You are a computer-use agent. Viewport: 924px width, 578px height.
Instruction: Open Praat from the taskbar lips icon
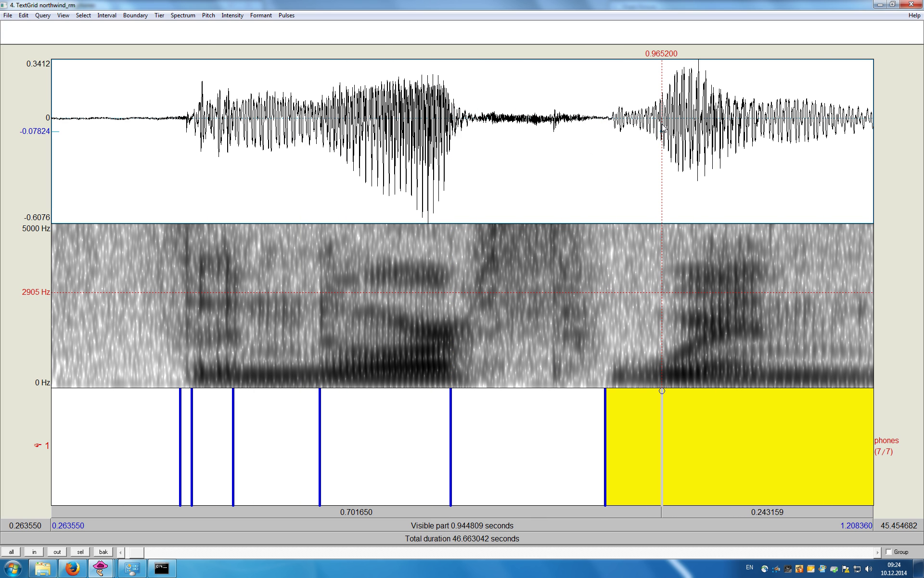(x=101, y=568)
